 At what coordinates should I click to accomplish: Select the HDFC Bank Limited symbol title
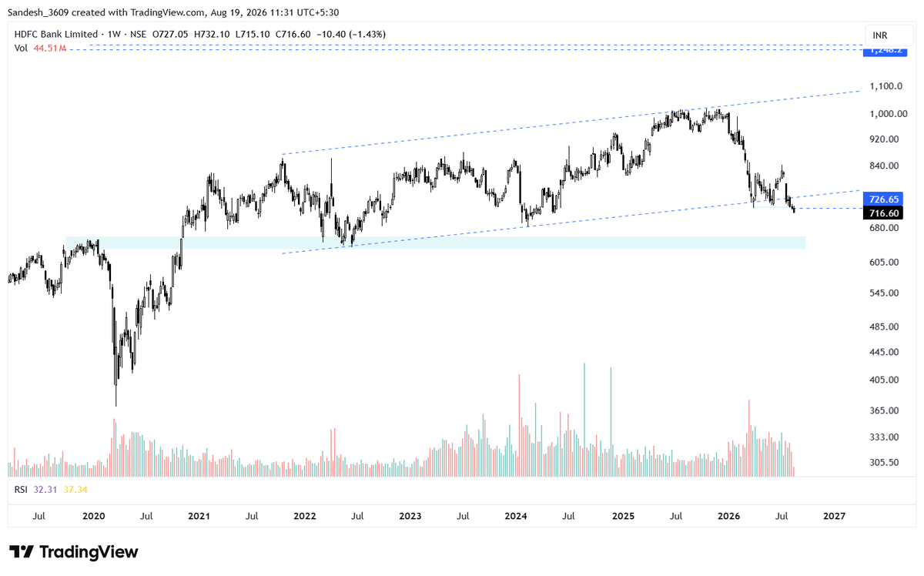pos(56,35)
